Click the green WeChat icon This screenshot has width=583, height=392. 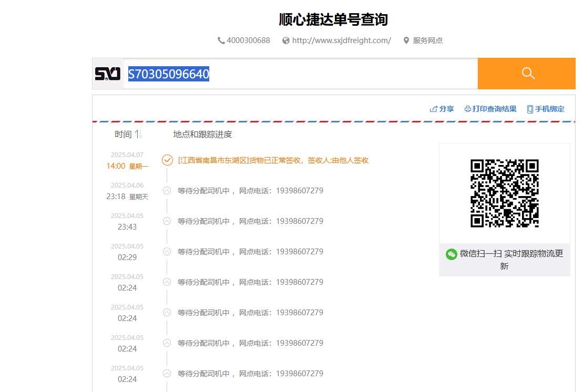[452, 254]
